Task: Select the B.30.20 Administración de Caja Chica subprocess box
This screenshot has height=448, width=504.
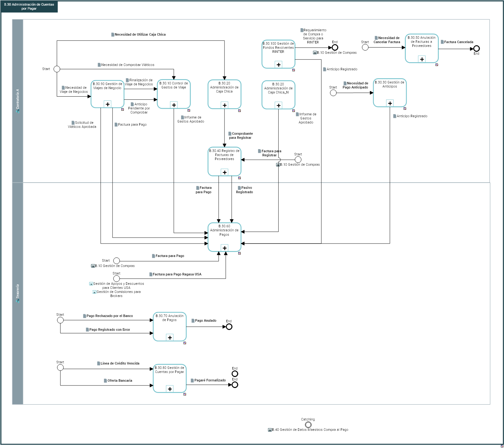Action: 224,94
